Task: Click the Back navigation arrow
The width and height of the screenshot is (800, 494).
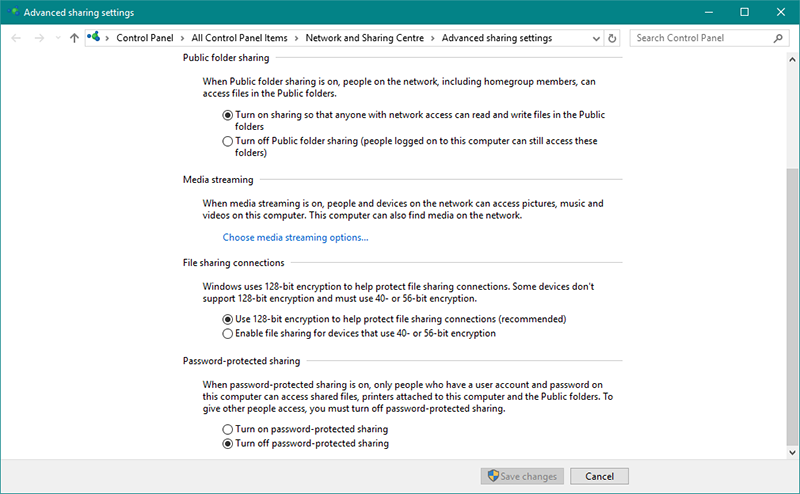Action: pos(16,38)
